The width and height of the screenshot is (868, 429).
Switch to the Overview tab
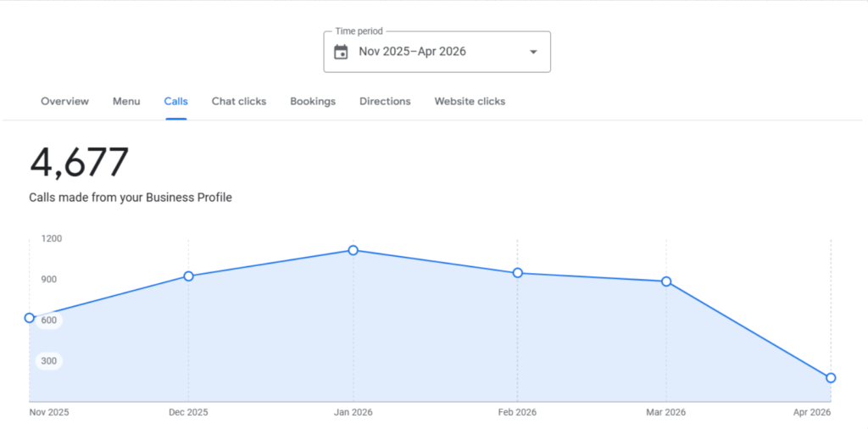coord(64,101)
